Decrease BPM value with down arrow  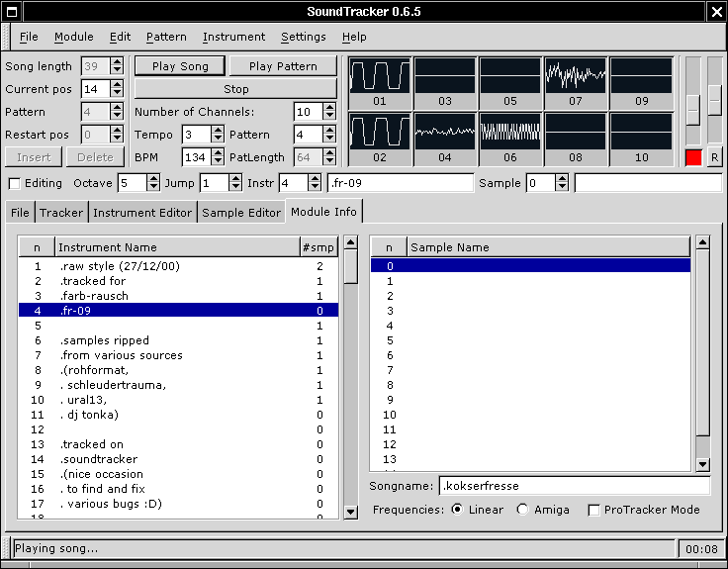tap(218, 161)
